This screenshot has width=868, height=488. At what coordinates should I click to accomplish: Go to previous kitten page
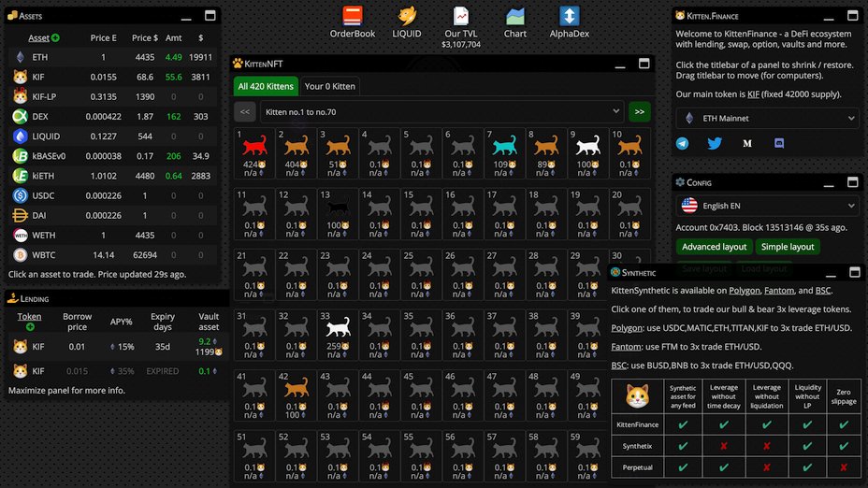click(x=245, y=112)
